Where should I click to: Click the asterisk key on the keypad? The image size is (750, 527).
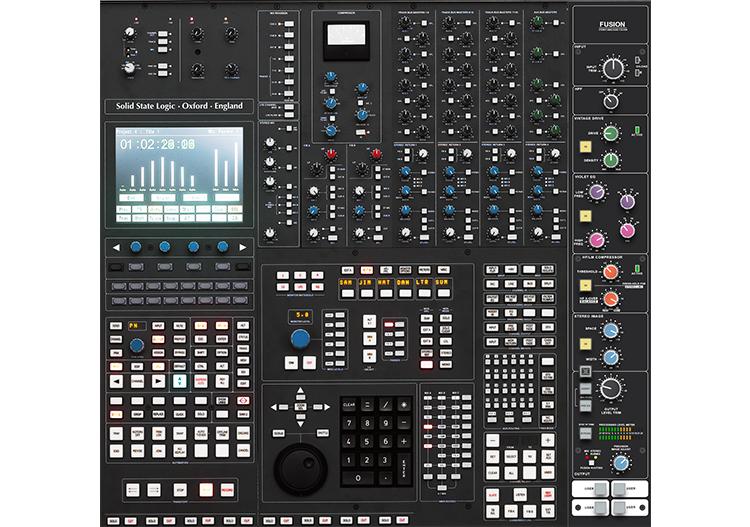click(x=404, y=405)
